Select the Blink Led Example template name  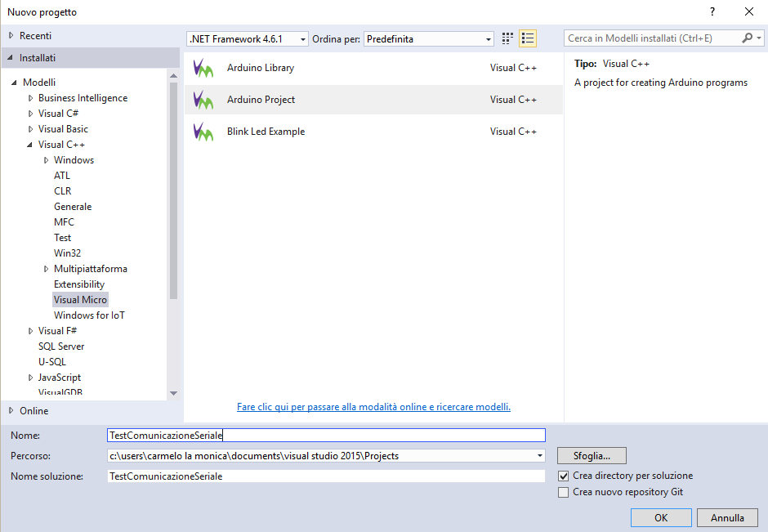[266, 132]
